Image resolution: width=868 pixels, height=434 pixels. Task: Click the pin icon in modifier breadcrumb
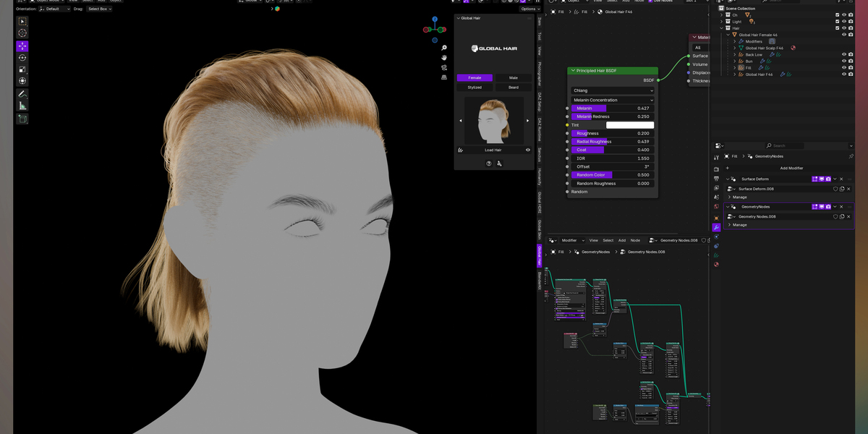click(851, 156)
